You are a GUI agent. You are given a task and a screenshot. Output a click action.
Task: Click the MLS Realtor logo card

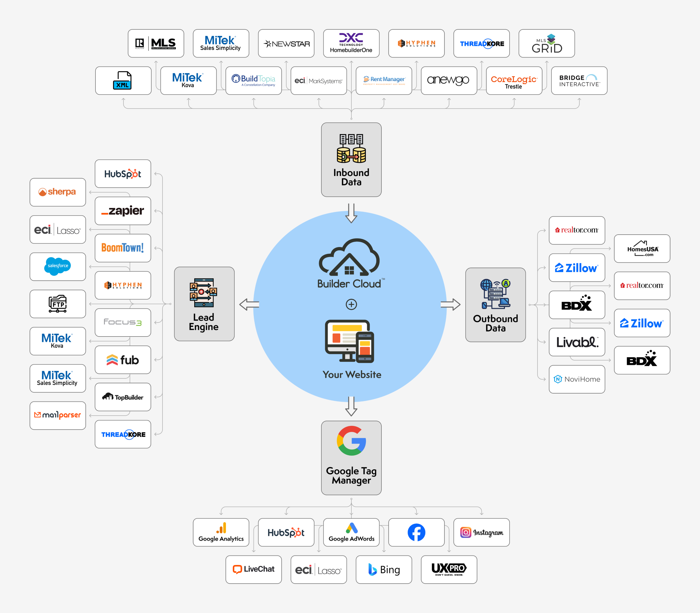[x=156, y=44]
